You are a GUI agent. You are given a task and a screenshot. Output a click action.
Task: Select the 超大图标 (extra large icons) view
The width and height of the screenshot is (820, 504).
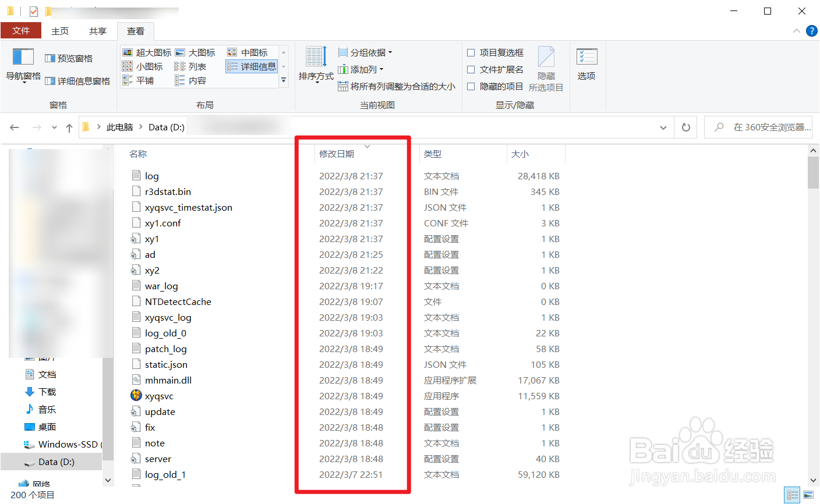147,52
